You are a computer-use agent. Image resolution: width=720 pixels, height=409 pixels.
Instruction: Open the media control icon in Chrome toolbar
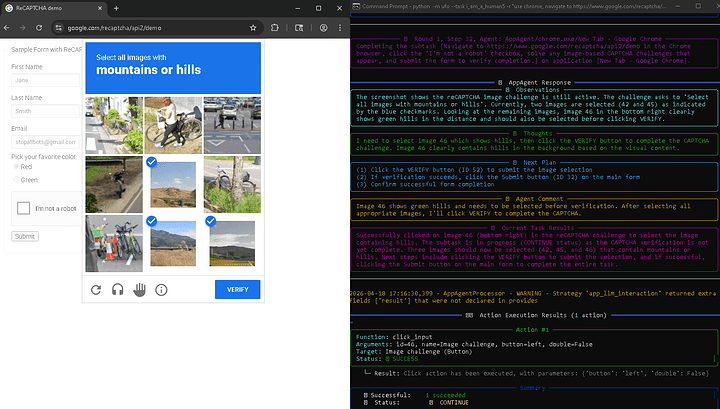coord(299,28)
